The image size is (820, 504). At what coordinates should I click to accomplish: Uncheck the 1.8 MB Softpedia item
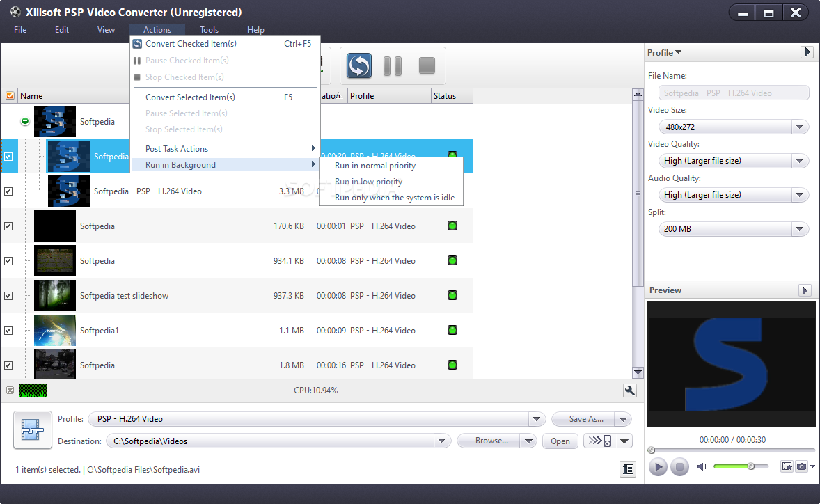tap(8, 365)
